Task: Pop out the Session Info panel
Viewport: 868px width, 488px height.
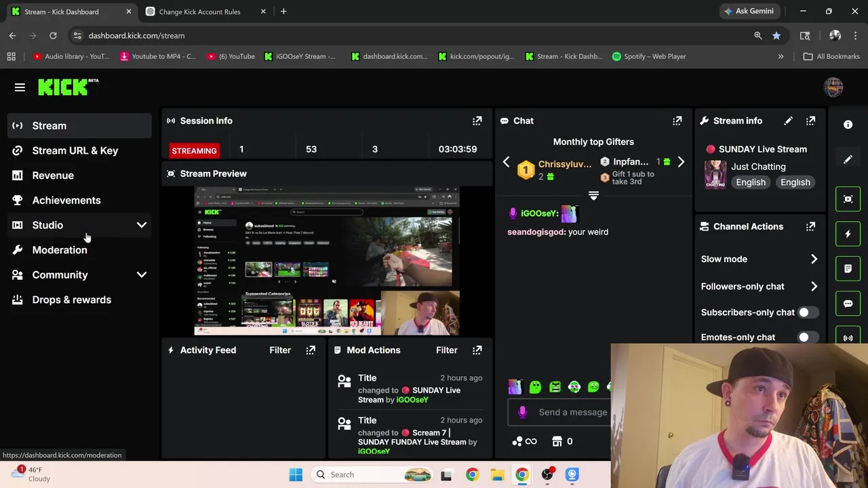Action: [x=477, y=121]
